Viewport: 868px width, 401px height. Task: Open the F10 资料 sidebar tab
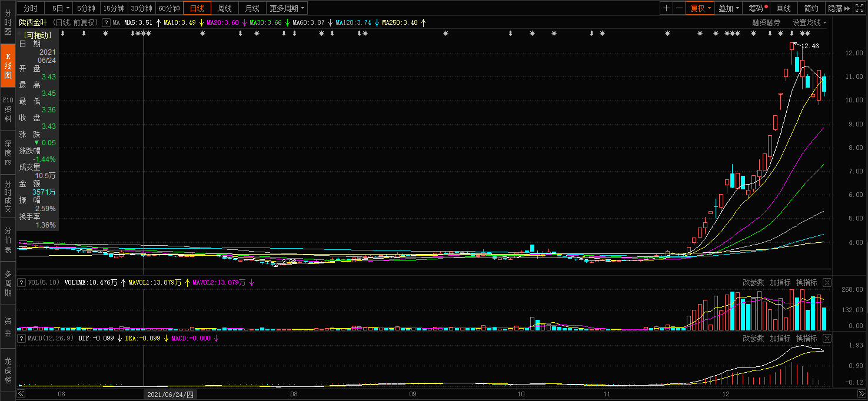8,109
